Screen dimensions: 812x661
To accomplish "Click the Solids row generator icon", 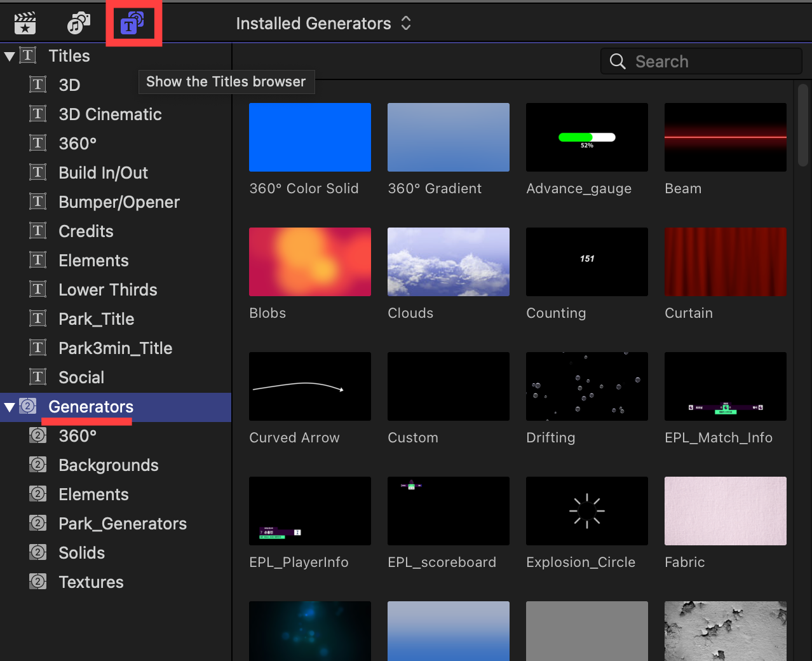I will coord(38,552).
